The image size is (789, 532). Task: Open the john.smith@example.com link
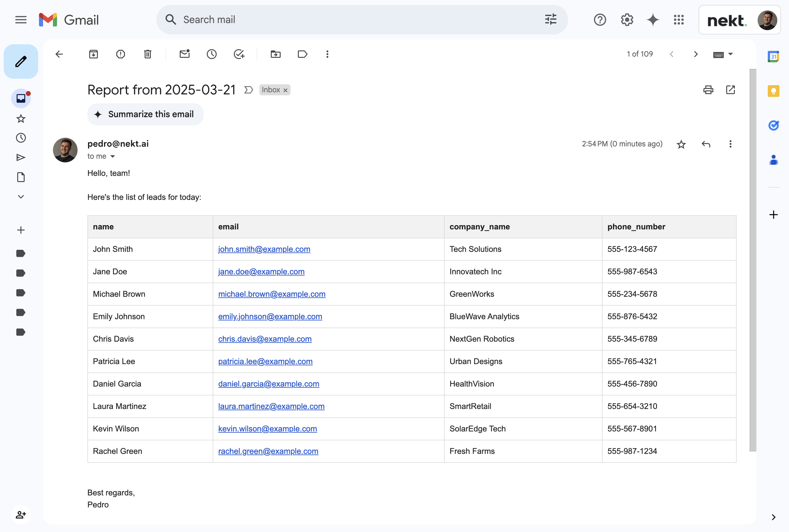(264, 249)
